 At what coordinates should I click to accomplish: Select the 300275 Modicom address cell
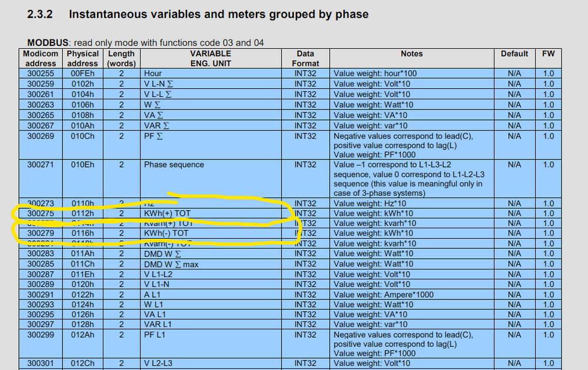(40, 213)
